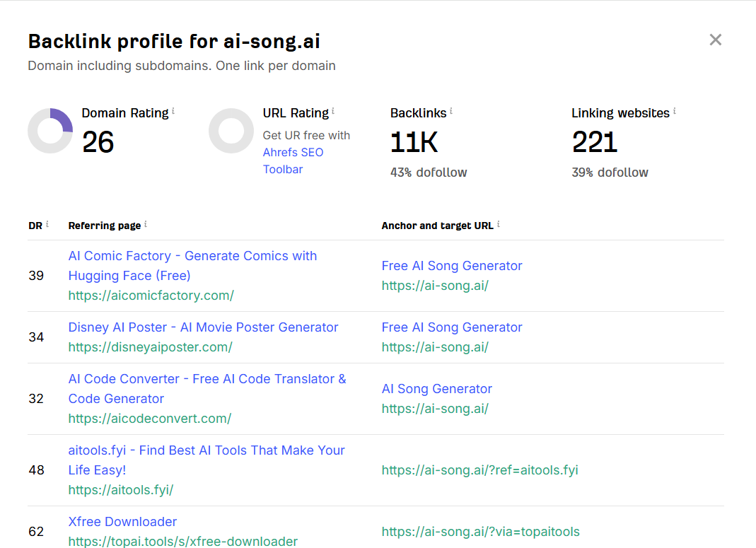756x548 pixels.
Task: Click info icon next to DR column
Action: point(47,224)
